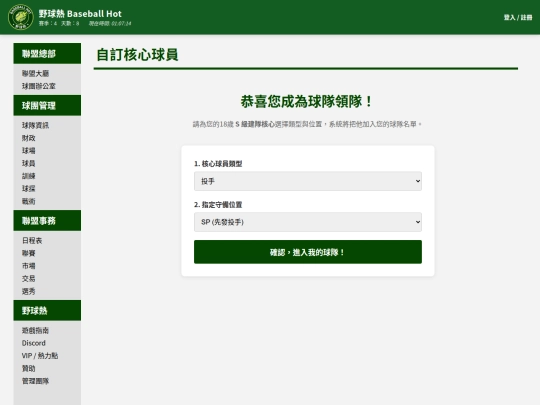Click the 聯盟總部 sidebar section header

[x=47, y=54]
